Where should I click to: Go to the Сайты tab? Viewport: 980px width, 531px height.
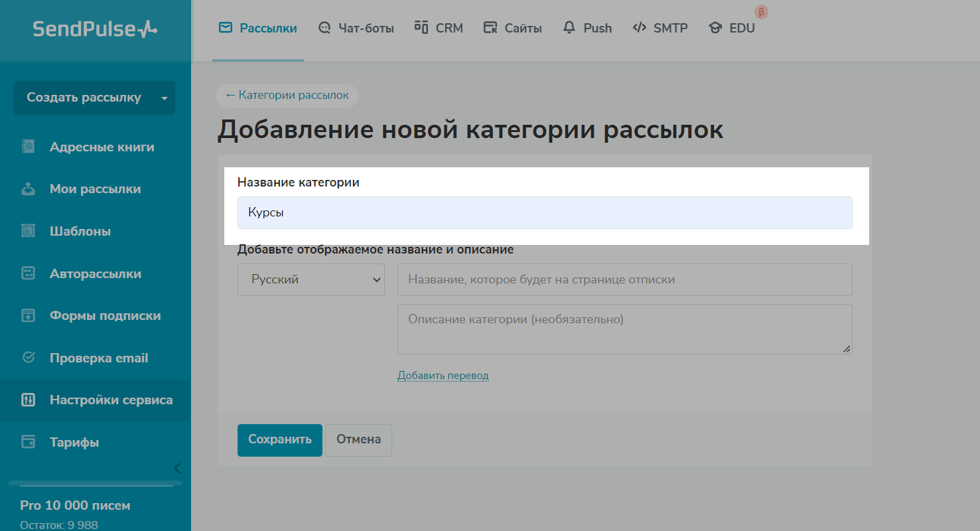512,28
